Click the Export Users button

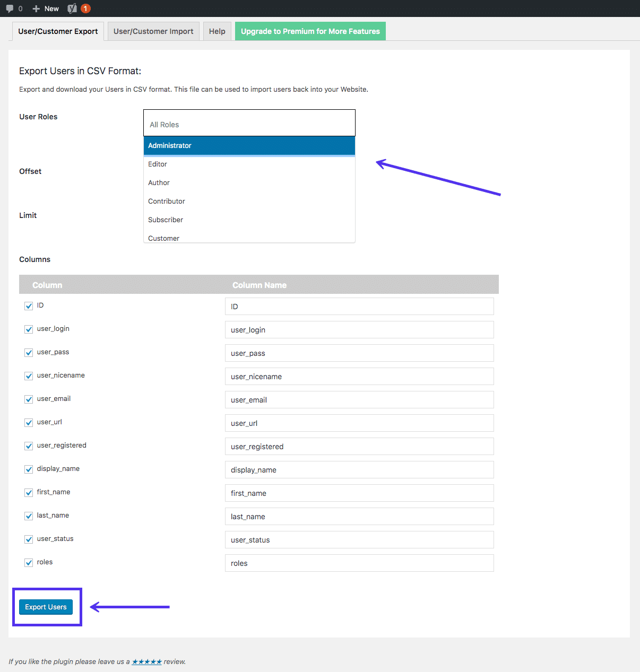[46, 607]
